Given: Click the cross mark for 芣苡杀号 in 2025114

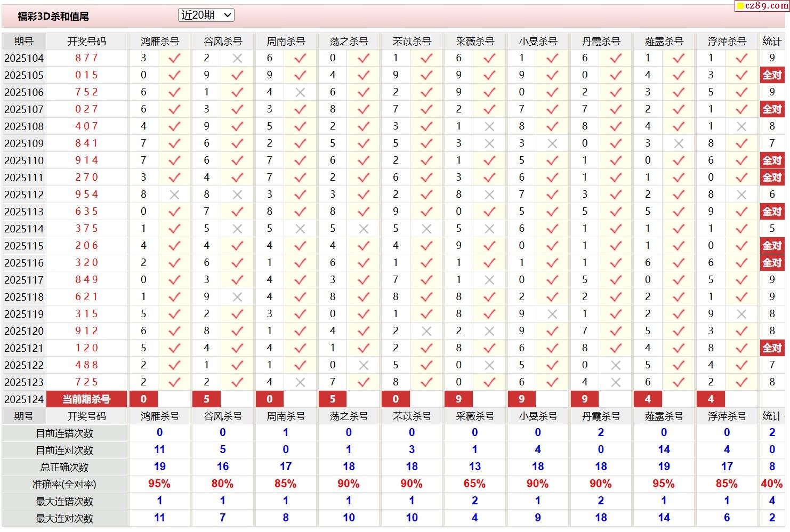Looking at the screenshot, I should (x=426, y=229).
